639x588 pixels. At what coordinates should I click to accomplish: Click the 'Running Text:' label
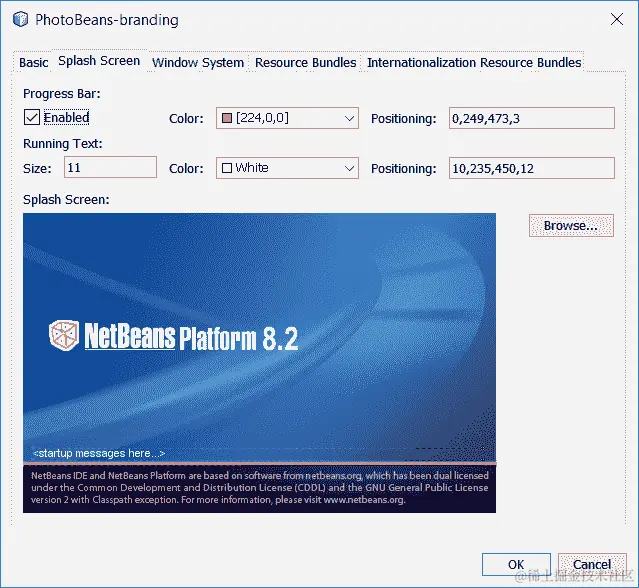[x=63, y=143]
